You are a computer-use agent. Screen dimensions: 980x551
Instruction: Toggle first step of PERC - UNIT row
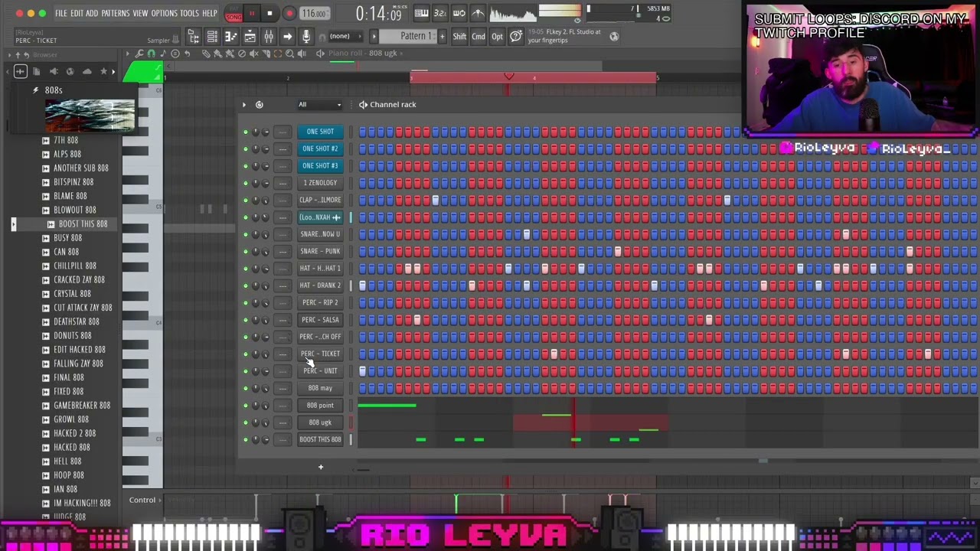(x=363, y=371)
